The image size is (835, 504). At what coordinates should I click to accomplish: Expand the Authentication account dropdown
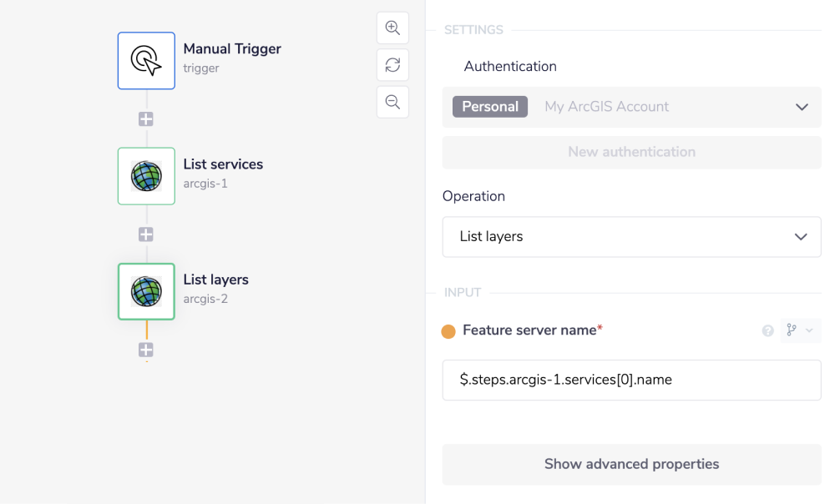point(801,107)
